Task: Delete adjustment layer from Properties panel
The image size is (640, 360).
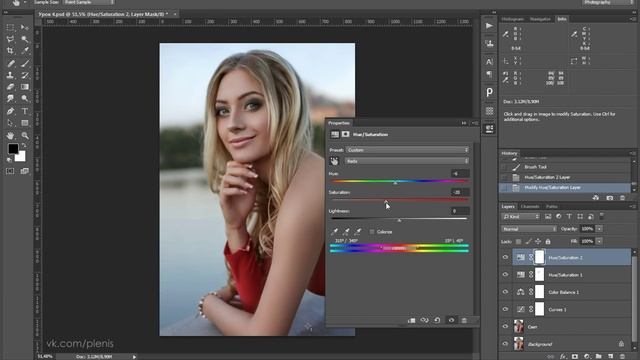Action: click(464, 320)
